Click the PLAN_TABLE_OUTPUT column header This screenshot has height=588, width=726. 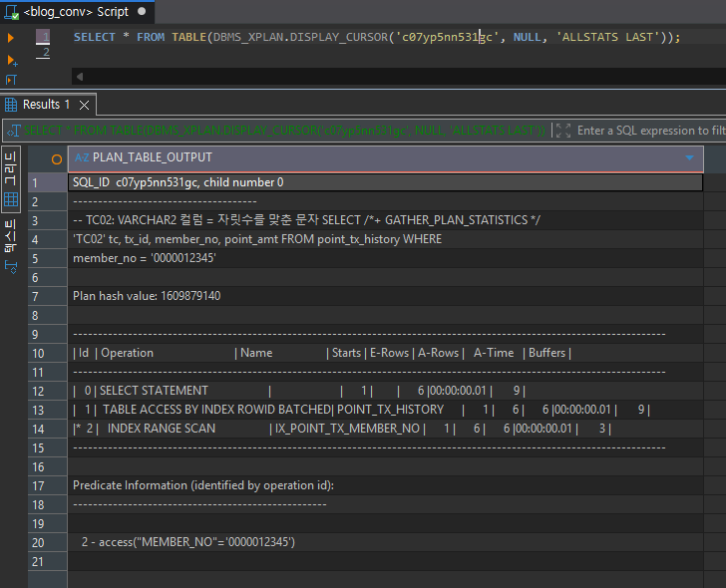386,158
